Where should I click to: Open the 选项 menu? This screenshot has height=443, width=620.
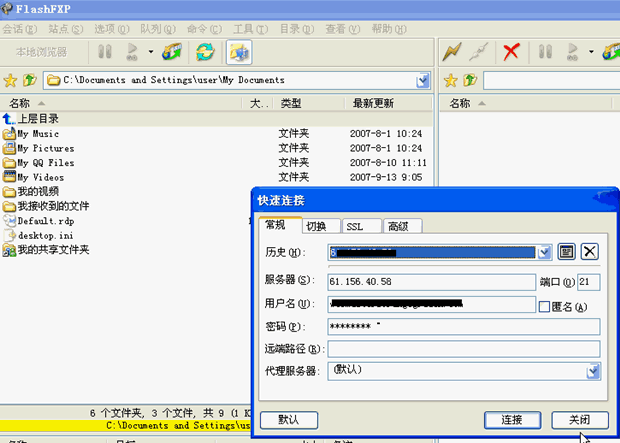112,29
